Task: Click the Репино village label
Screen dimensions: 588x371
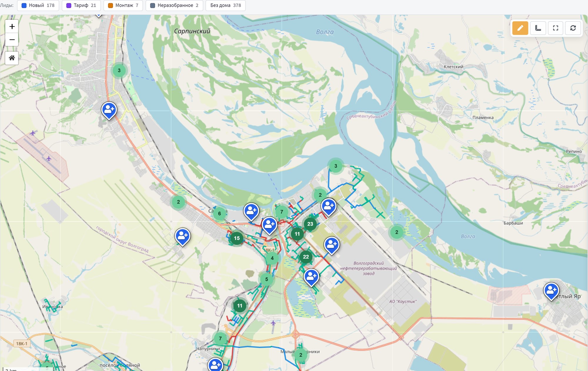Action: click(x=574, y=151)
